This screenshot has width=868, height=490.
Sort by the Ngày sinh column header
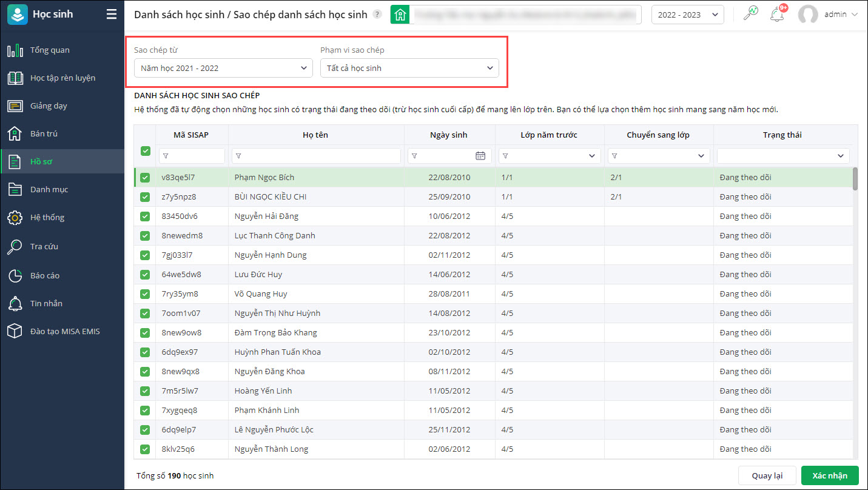pyautogui.click(x=449, y=135)
